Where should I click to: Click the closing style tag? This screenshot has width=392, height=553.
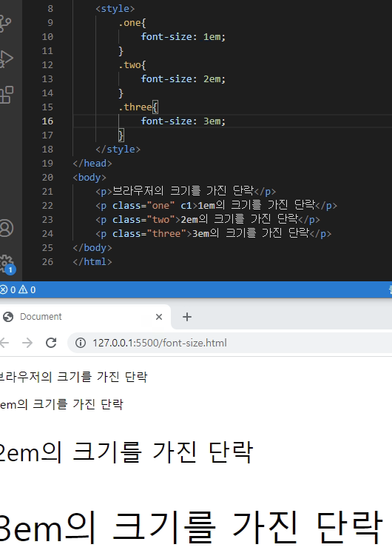[118, 150]
